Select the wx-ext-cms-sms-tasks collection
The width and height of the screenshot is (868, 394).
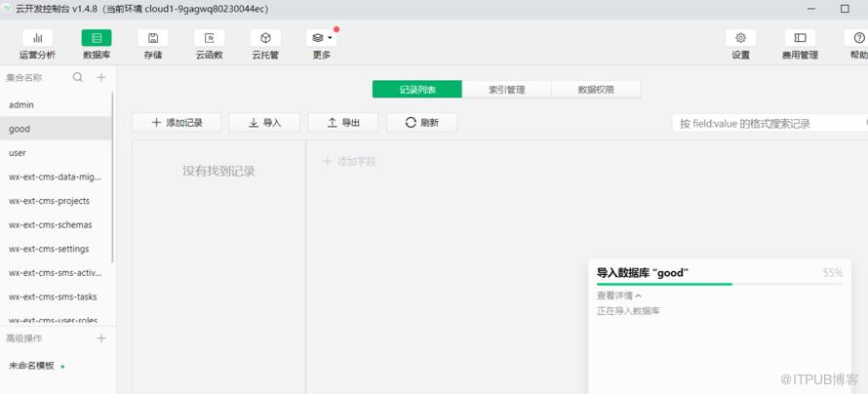(56, 297)
